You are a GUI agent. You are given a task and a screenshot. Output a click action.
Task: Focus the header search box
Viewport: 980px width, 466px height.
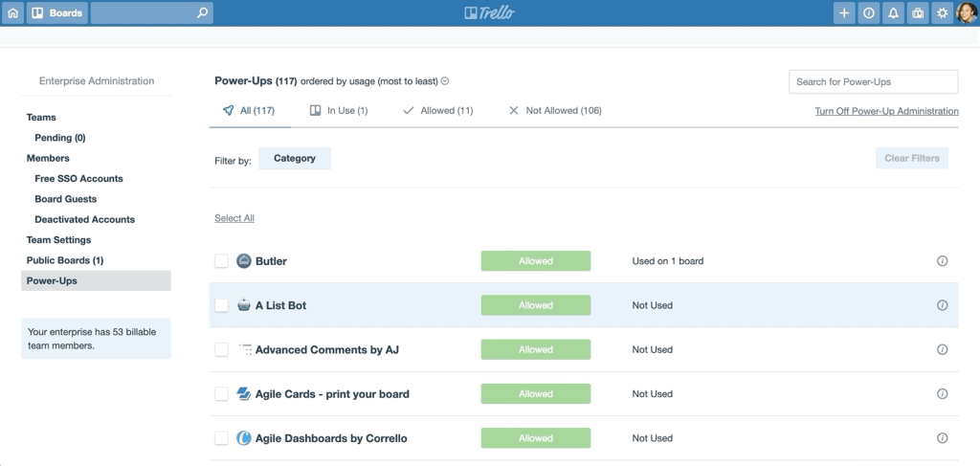(x=152, y=13)
